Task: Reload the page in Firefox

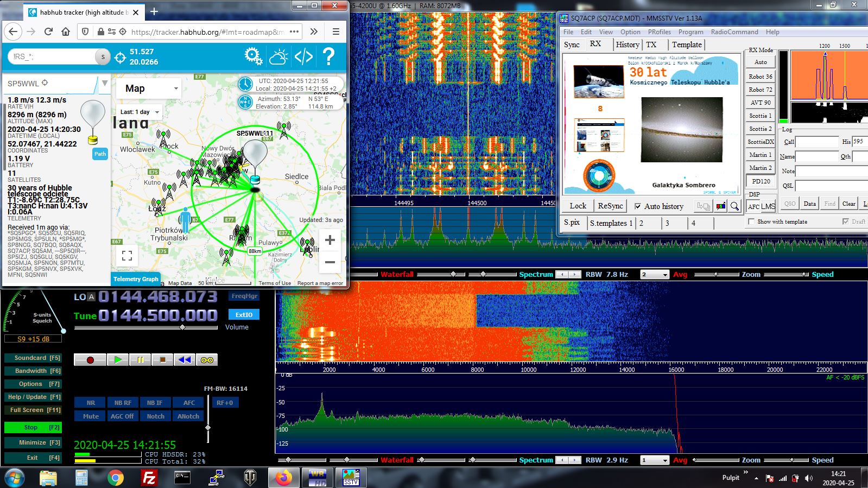Action: click(x=48, y=31)
